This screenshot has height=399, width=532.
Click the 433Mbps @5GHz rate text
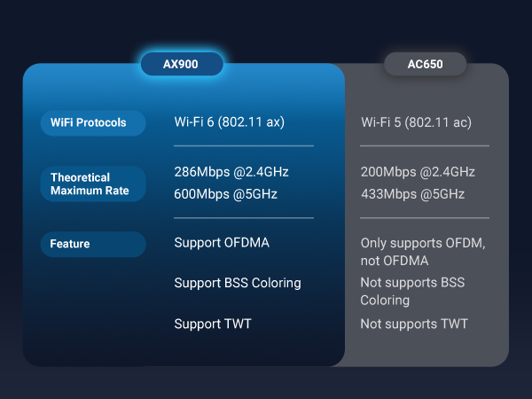(412, 194)
